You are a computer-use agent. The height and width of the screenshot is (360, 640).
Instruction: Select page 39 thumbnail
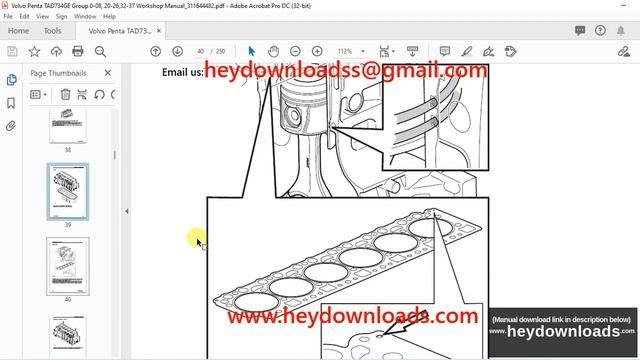coord(68,191)
